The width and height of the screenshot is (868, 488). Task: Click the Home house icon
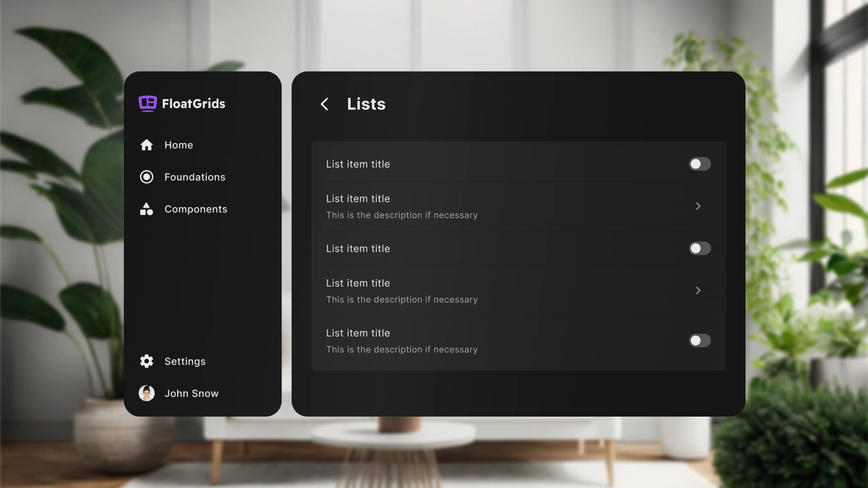146,145
